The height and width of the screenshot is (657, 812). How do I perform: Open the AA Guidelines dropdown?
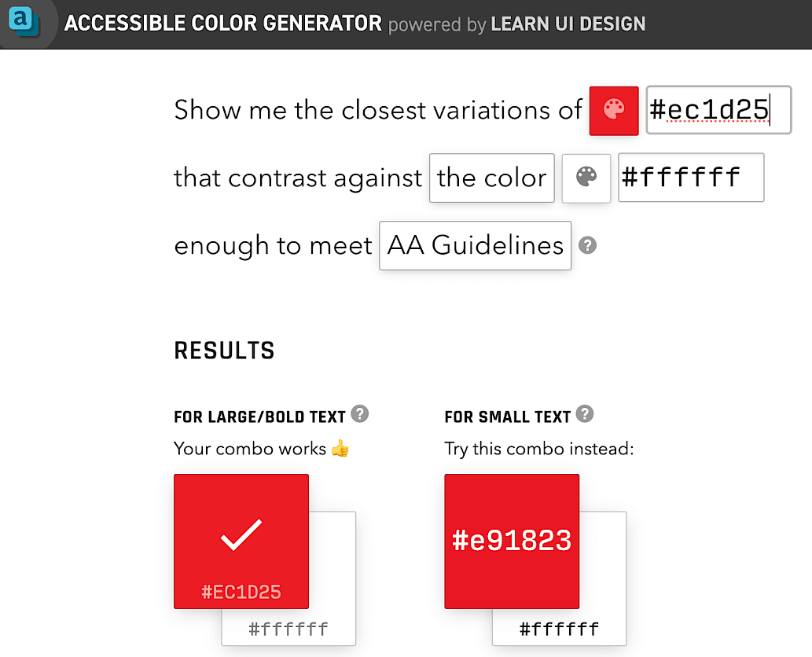[x=476, y=246]
